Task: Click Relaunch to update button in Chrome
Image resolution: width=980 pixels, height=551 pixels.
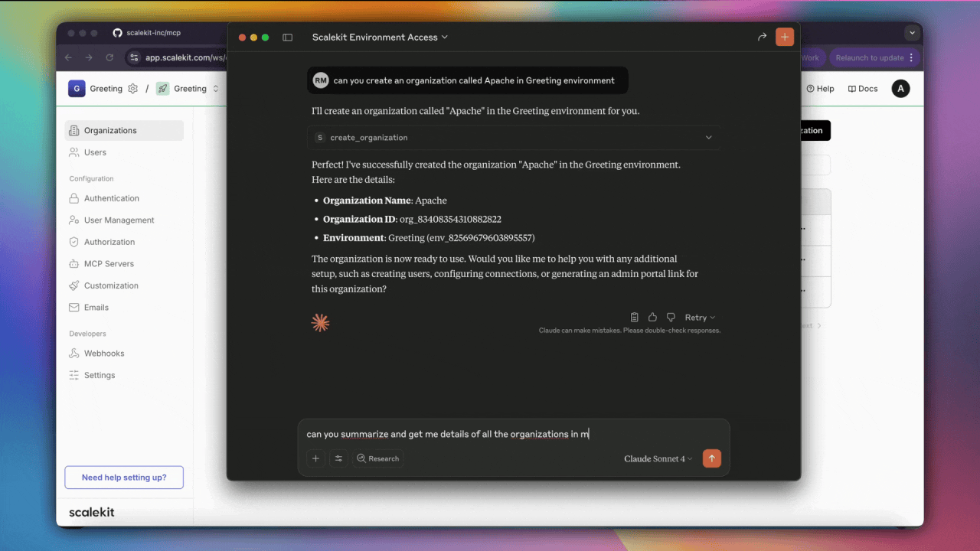Action: point(874,57)
